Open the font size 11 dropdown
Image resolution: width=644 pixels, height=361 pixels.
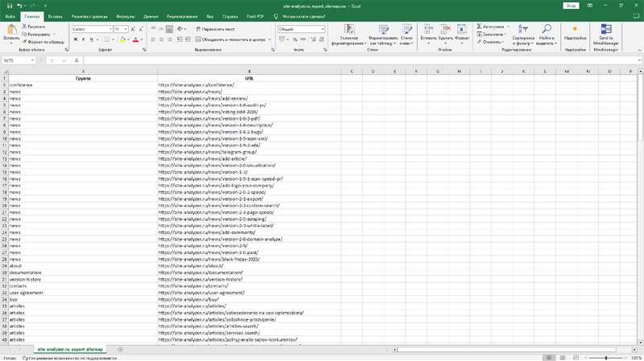(126, 29)
